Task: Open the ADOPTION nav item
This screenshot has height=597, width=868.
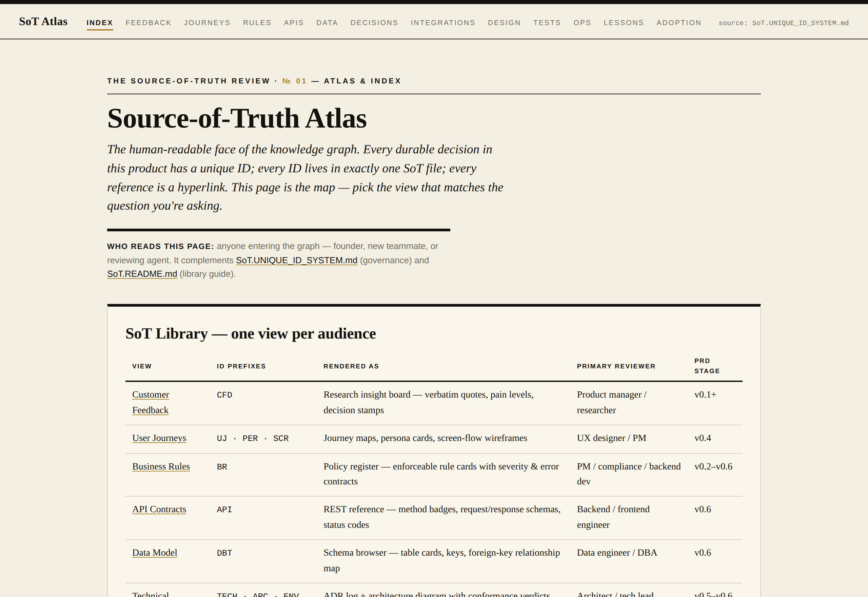Action: click(679, 23)
